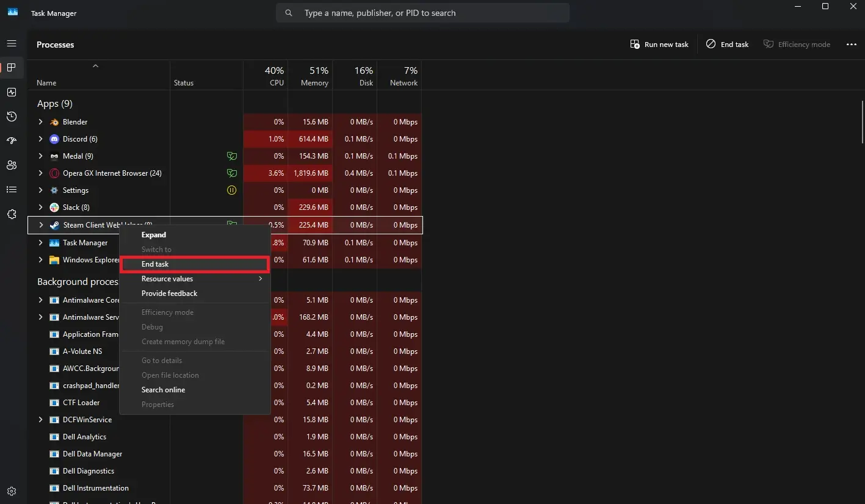Open Startup apps page in sidebar

click(11, 141)
